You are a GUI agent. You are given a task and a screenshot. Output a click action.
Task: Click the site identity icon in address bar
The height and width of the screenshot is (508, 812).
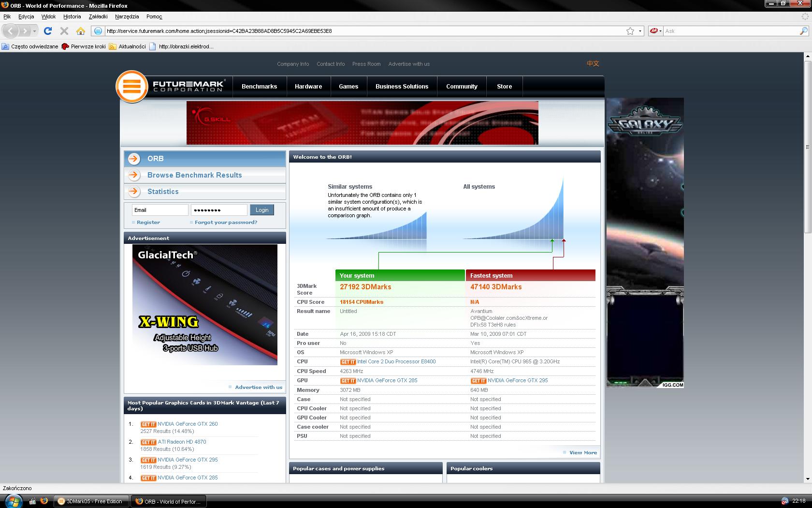tap(98, 31)
